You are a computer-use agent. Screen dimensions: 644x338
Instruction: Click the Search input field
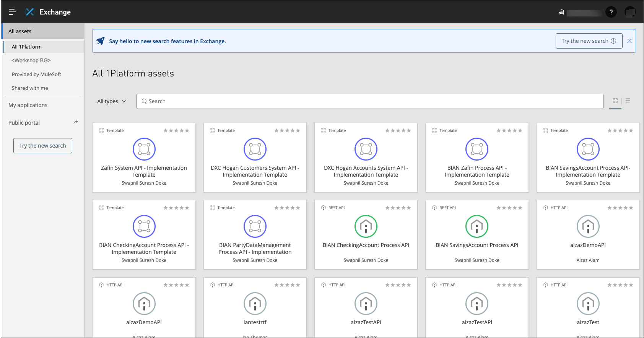click(370, 101)
